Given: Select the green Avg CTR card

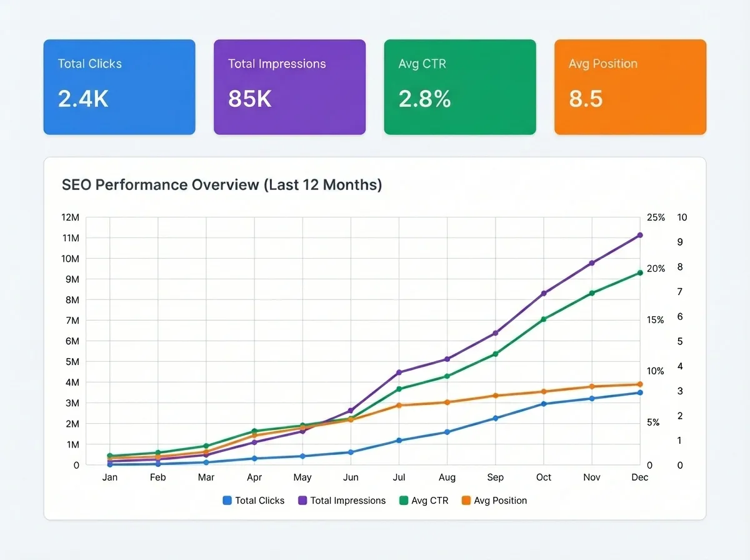Looking at the screenshot, I should 459,87.
